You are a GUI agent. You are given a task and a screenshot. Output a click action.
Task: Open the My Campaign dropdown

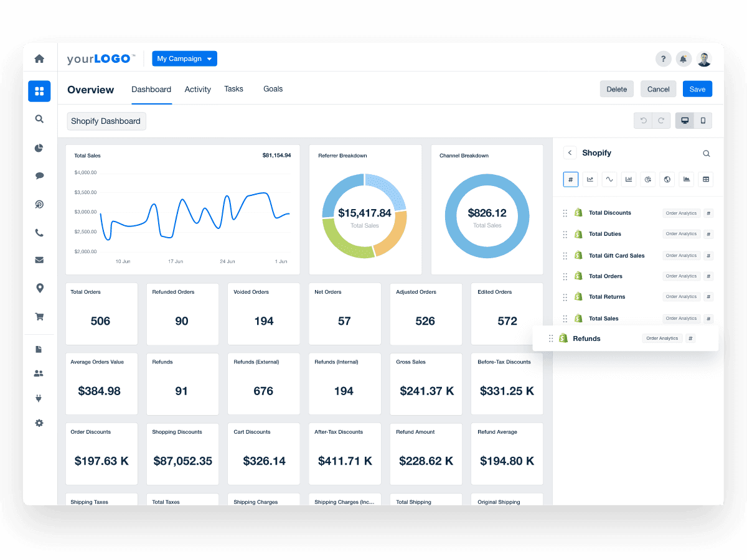click(x=184, y=58)
